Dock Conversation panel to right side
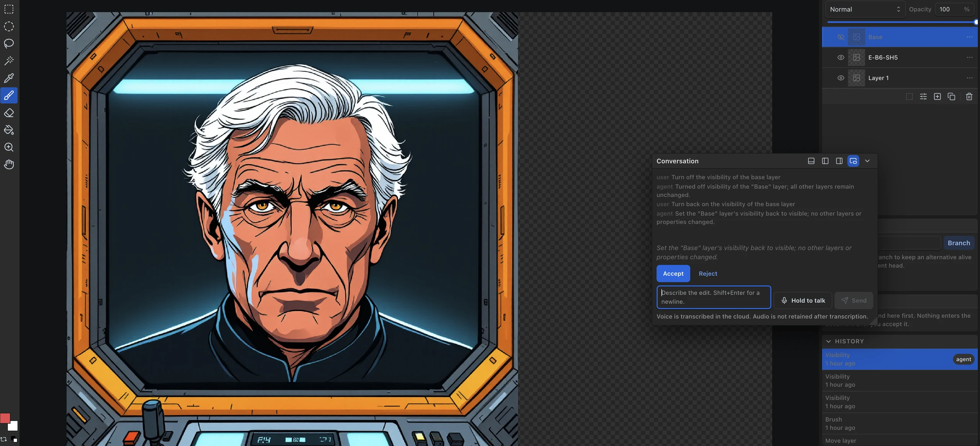Screen dimensions: 980x446 839,161
